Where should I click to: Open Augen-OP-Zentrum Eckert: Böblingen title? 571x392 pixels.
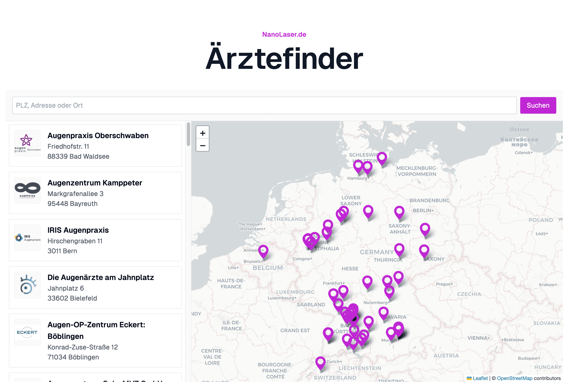click(96, 331)
